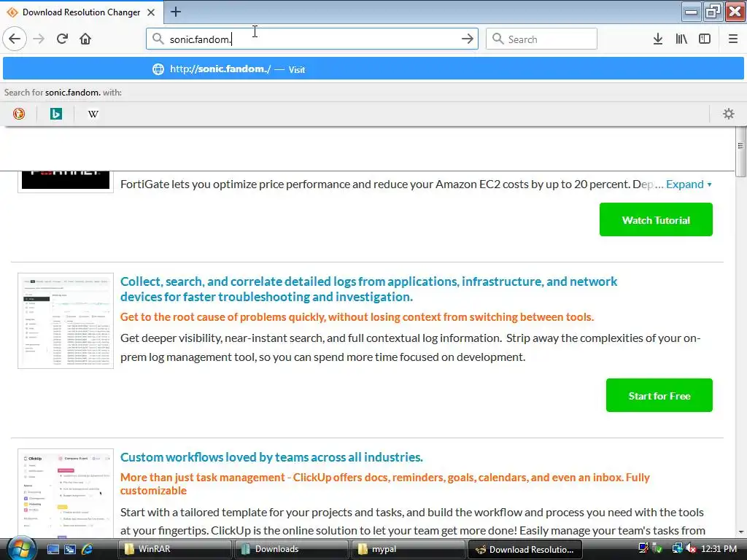
Task: Reload the current page
Action: [62, 39]
